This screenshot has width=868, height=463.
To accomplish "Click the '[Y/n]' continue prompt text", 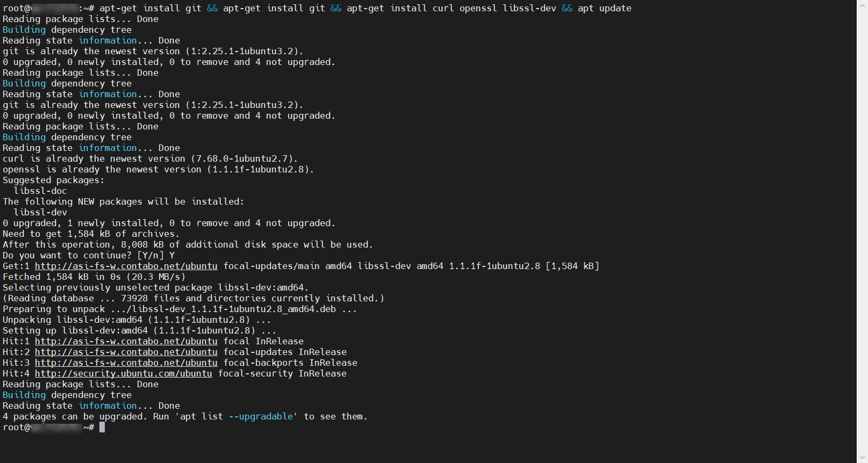I will (150, 256).
